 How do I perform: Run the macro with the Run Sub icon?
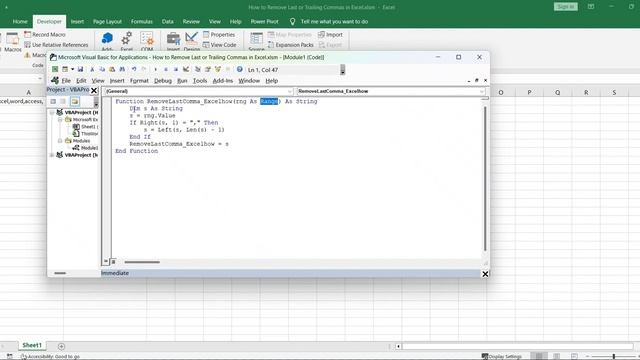156,69
